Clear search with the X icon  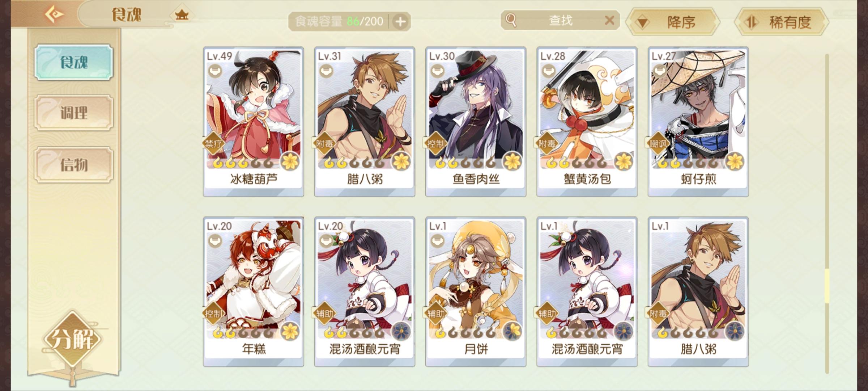click(x=609, y=20)
